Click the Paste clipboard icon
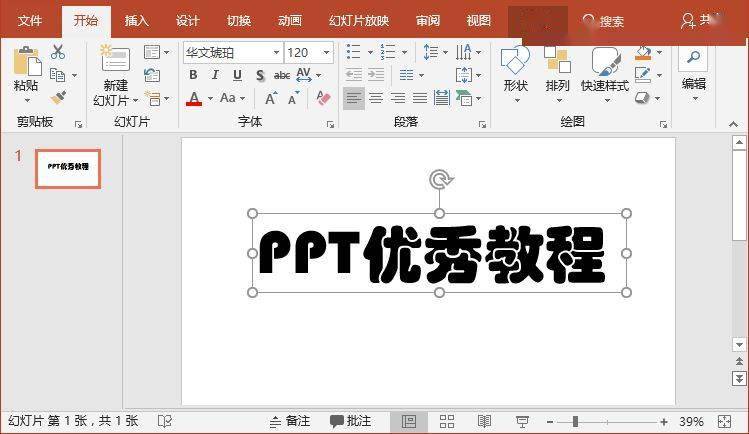The height and width of the screenshot is (434, 749). coord(27,61)
